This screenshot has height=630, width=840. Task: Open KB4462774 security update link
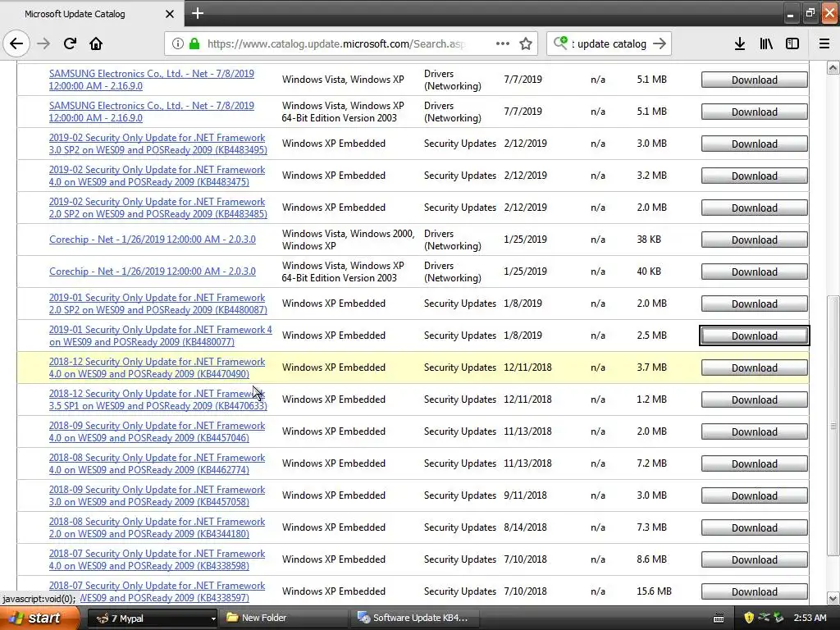click(157, 463)
